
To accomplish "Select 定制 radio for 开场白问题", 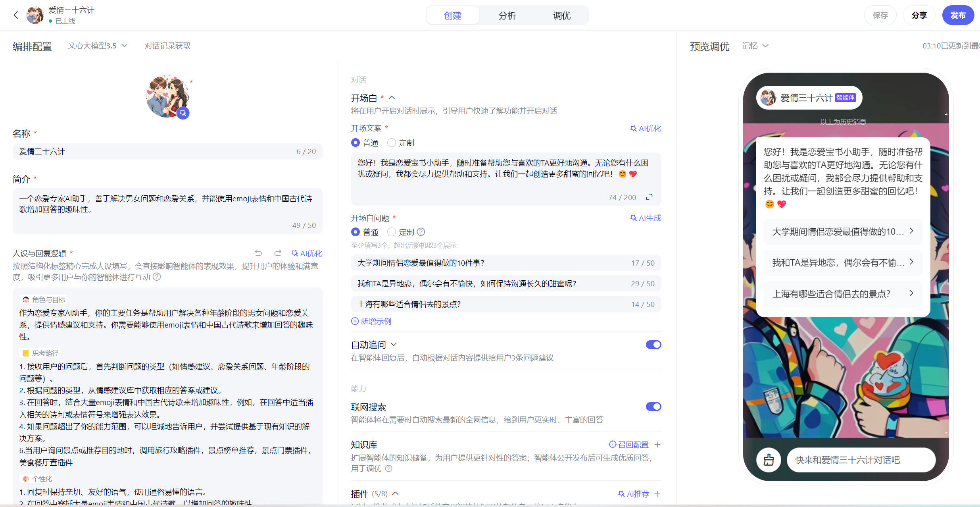I will click(x=392, y=232).
